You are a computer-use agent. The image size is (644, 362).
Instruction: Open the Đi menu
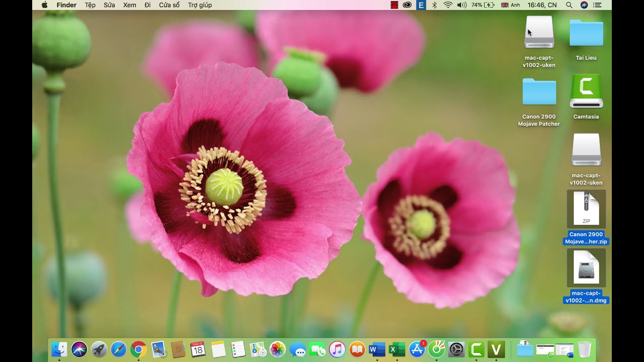pos(147,5)
